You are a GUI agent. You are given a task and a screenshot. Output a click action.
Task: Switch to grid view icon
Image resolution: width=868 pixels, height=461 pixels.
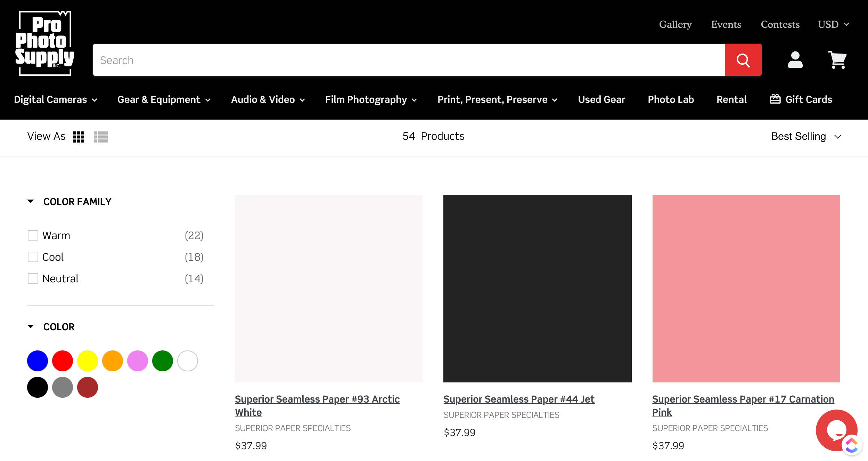pyautogui.click(x=79, y=137)
